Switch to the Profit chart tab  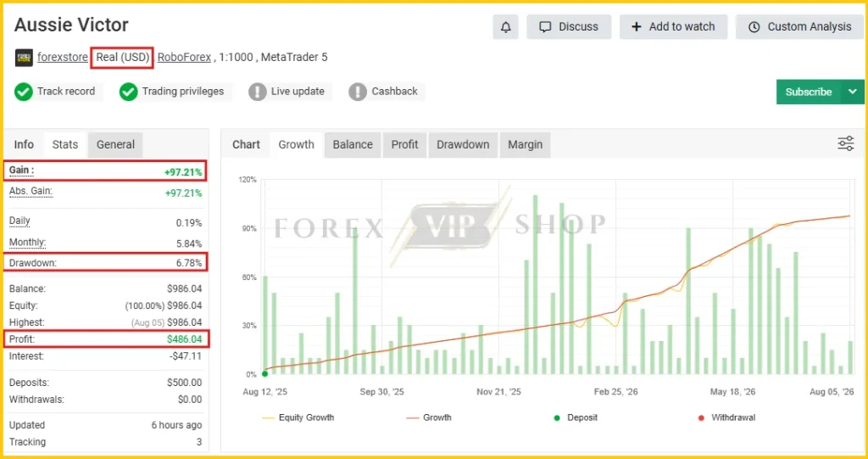click(404, 145)
